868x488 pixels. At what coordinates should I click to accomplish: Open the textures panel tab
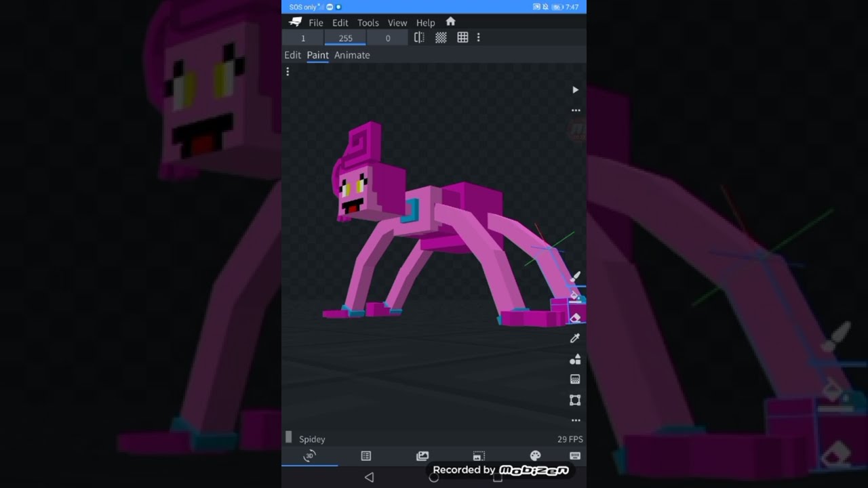(422, 455)
